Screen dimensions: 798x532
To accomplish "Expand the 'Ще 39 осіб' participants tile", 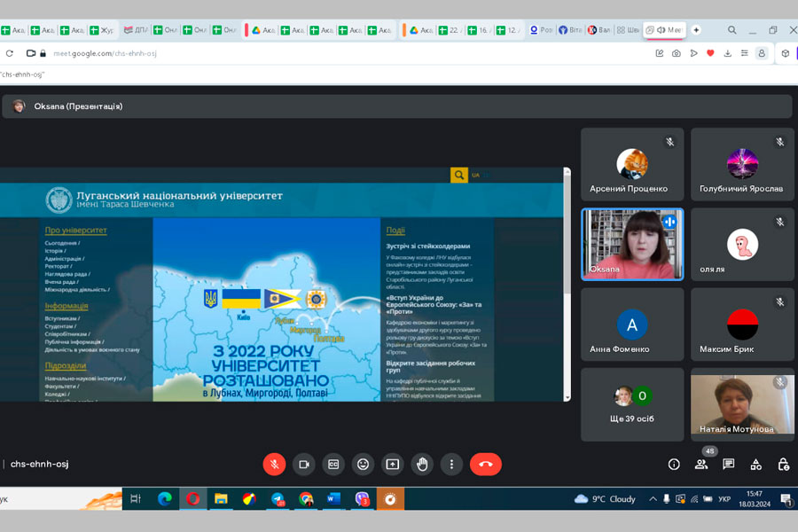I will (x=632, y=404).
